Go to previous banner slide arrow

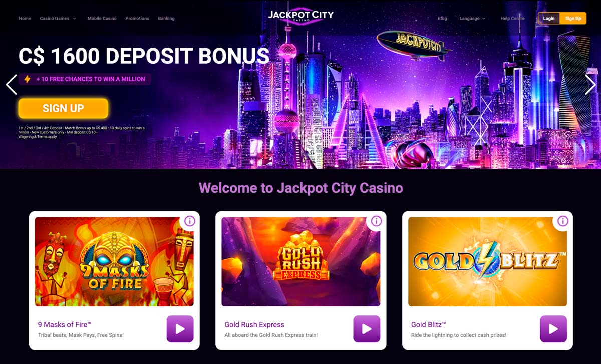[11, 84]
